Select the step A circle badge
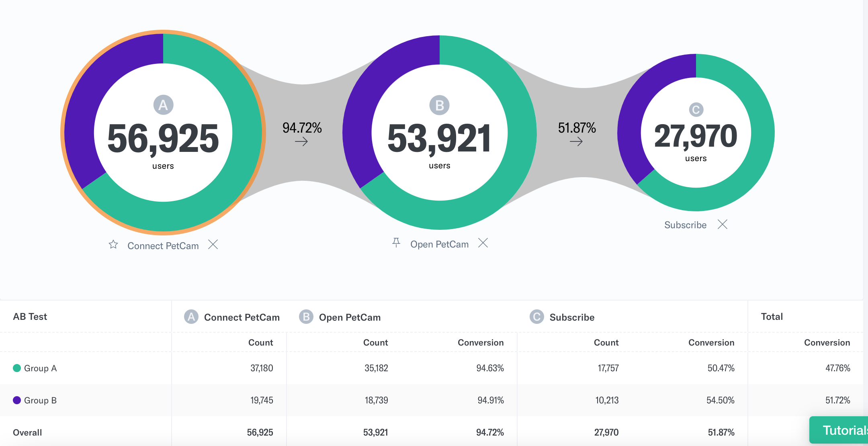The width and height of the screenshot is (868, 446). point(162,105)
